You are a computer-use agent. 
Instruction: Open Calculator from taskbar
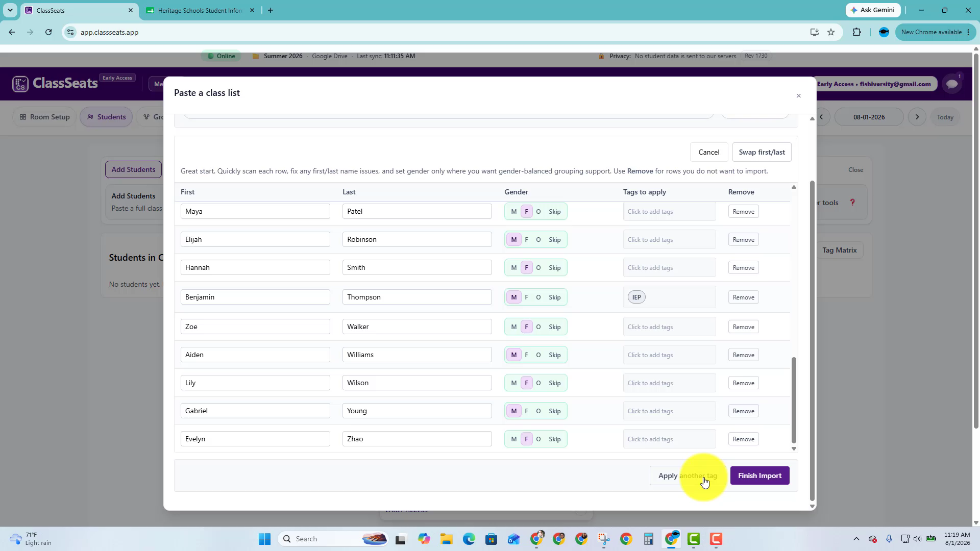pos(648,539)
